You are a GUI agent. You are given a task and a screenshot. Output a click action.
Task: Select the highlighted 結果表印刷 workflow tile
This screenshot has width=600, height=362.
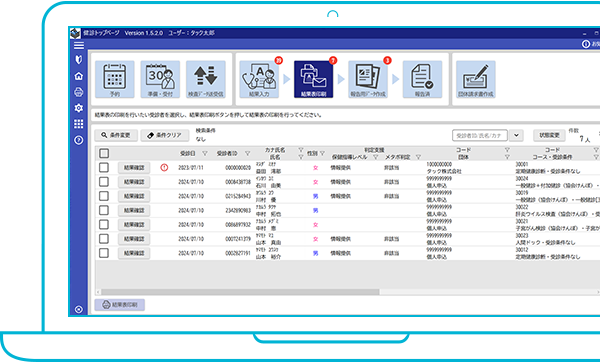pos(313,79)
